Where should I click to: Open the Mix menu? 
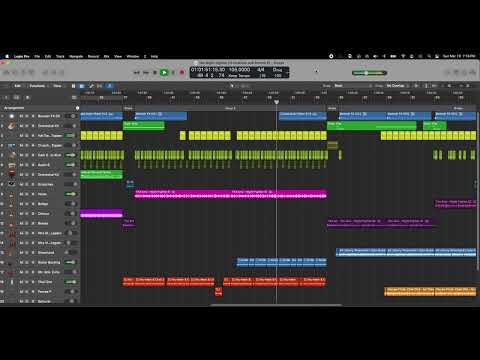point(106,56)
